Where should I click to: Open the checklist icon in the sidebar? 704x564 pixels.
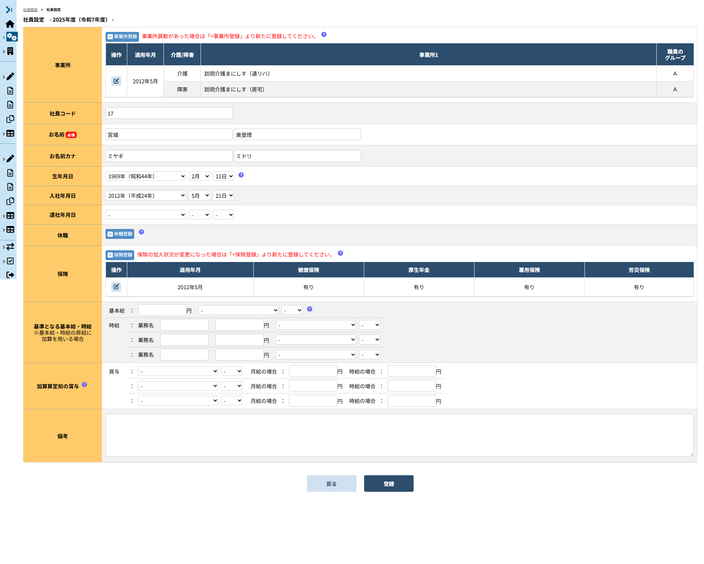[10, 261]
